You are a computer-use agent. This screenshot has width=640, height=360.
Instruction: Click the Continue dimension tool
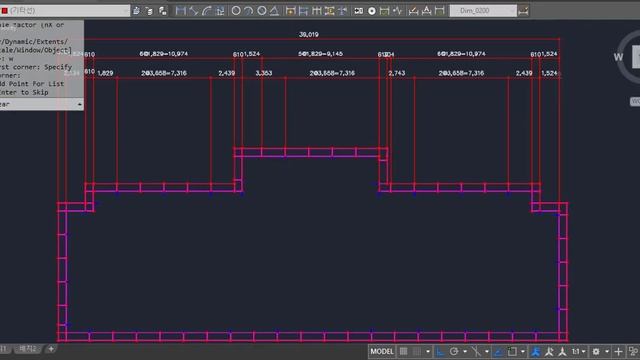click(x=316, y=11)
